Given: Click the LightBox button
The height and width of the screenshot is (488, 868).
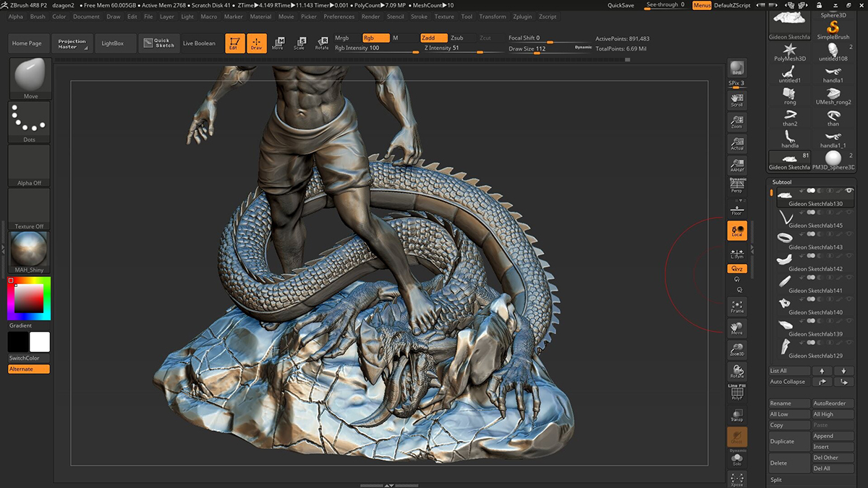Looking at the screenshot, I should click(x=113, y=43).
